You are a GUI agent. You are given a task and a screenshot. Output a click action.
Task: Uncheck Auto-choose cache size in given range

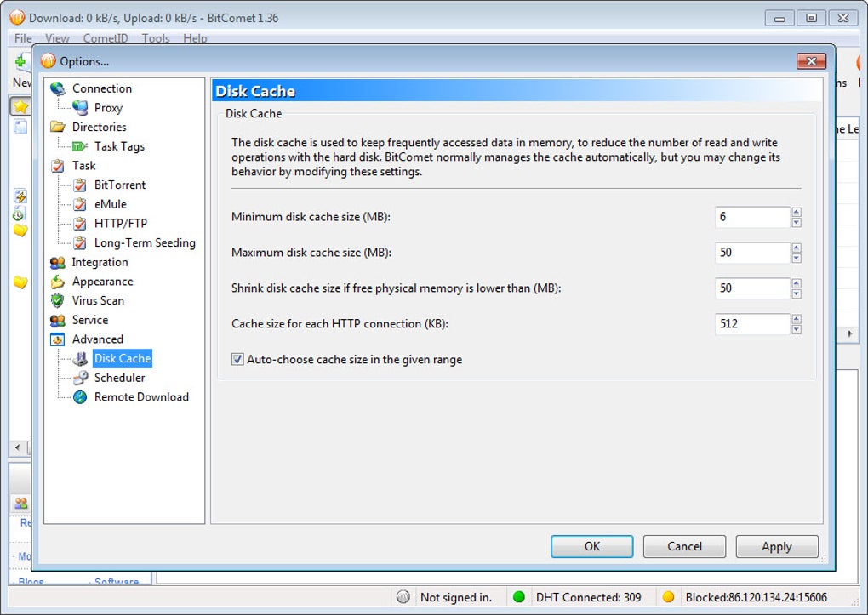(237, 359)
